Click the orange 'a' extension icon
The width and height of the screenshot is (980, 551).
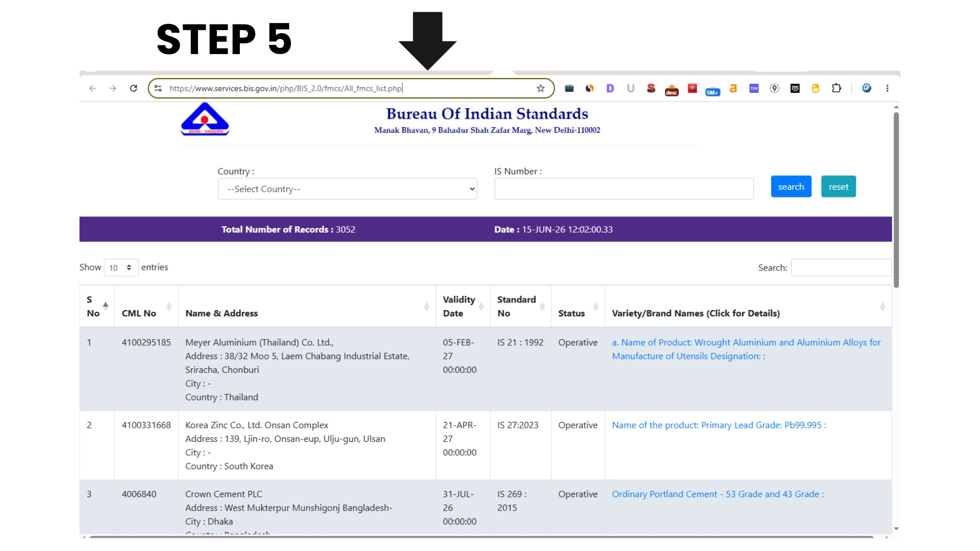pos(733,88)
